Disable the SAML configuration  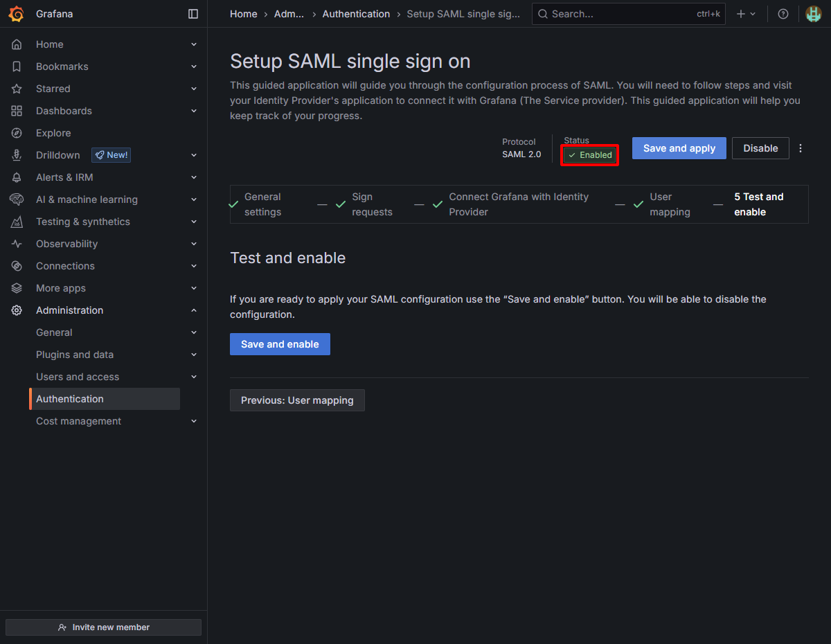(x=760, y=148)
